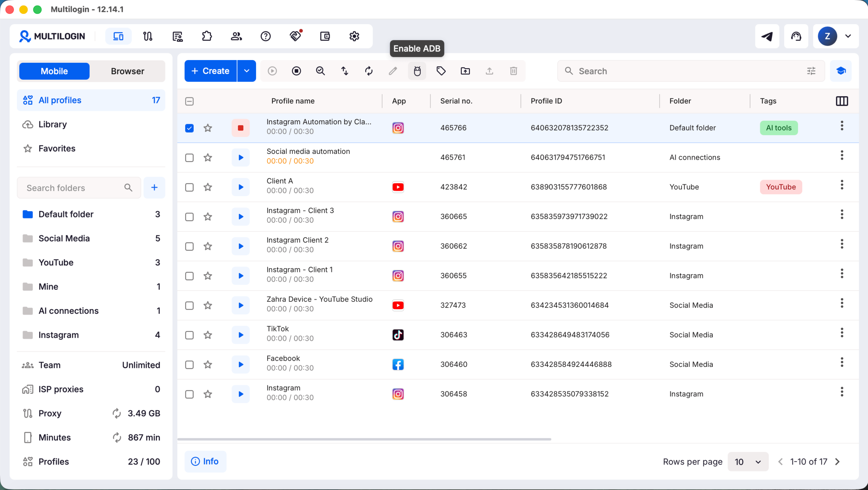Expand the account avatar dropdown
This screenshot has width=868, height=490.
pos(848,36)
